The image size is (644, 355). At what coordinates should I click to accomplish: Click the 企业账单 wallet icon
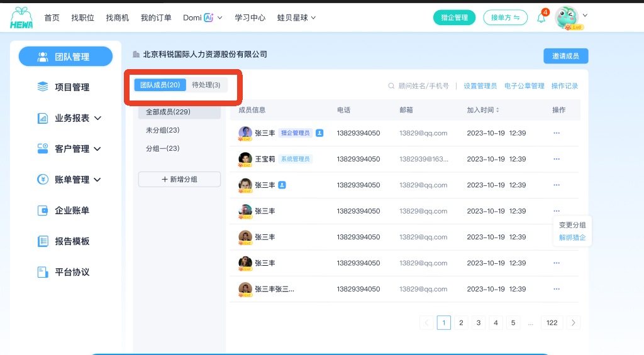click(x=43, y=210)
